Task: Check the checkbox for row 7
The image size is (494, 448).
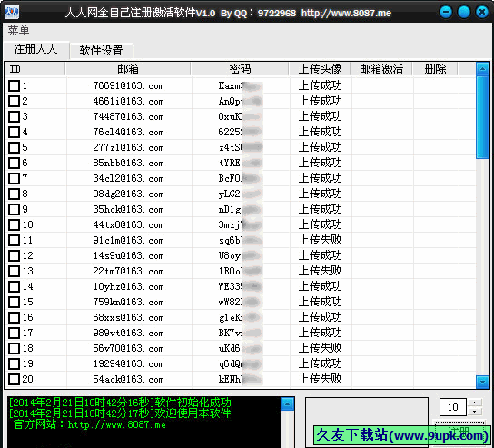Action: click(x=14, y=178)
